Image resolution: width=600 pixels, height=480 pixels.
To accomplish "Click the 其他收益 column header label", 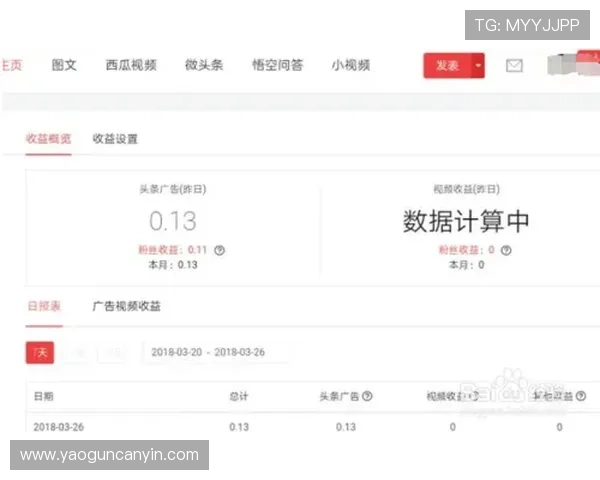I will point(553,396).
